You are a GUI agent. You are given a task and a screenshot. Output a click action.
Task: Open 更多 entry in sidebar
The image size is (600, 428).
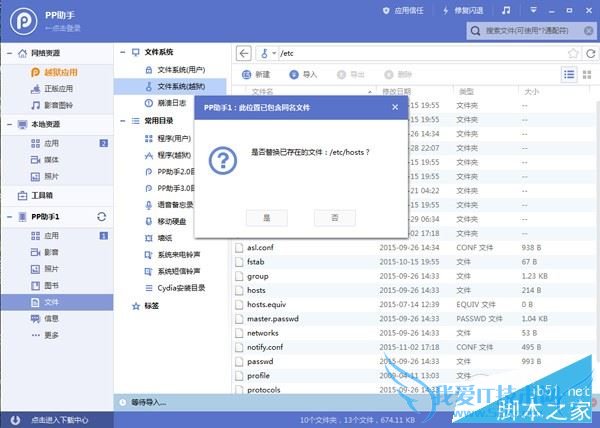coord(45,335)
